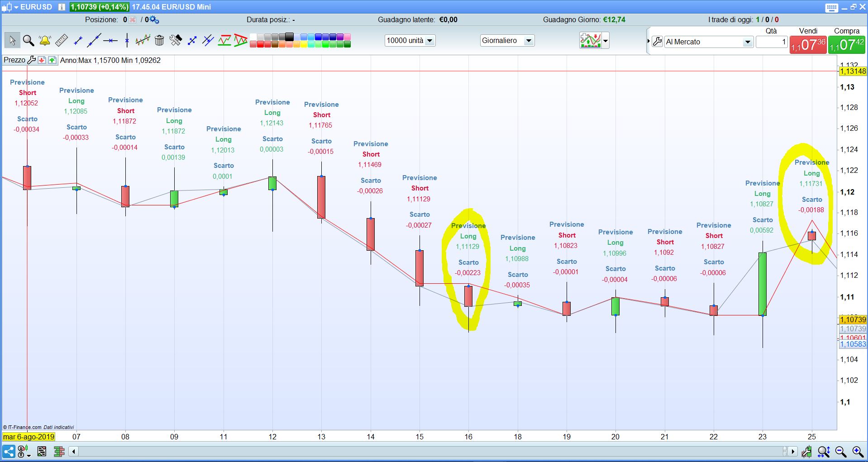Click the zoom in magnifier icon
The width and height of the screenshot is (868, 462).
pyautogui.click(x=858, y=451)
